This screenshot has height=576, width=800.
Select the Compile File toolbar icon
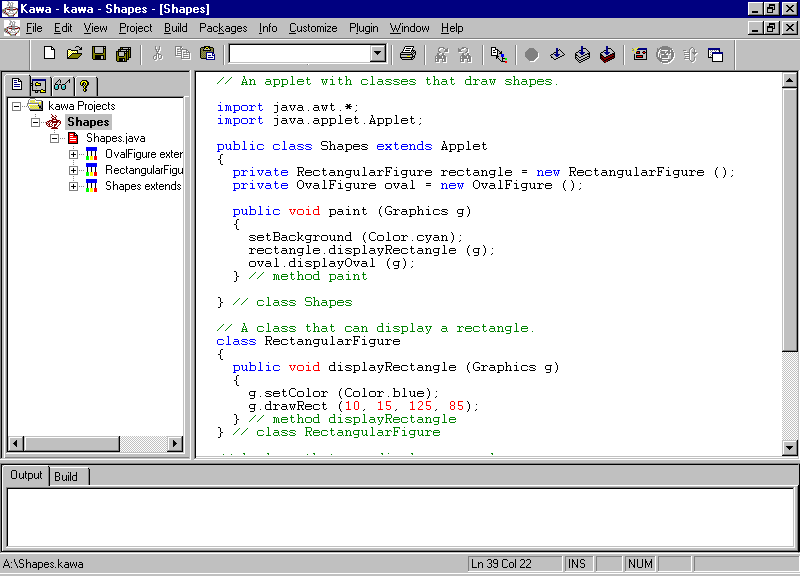click(556, 55)
